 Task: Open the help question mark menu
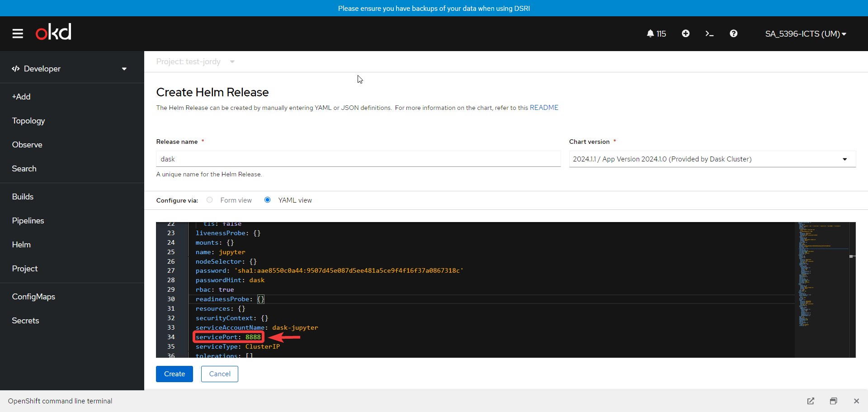tap(733, 33)
